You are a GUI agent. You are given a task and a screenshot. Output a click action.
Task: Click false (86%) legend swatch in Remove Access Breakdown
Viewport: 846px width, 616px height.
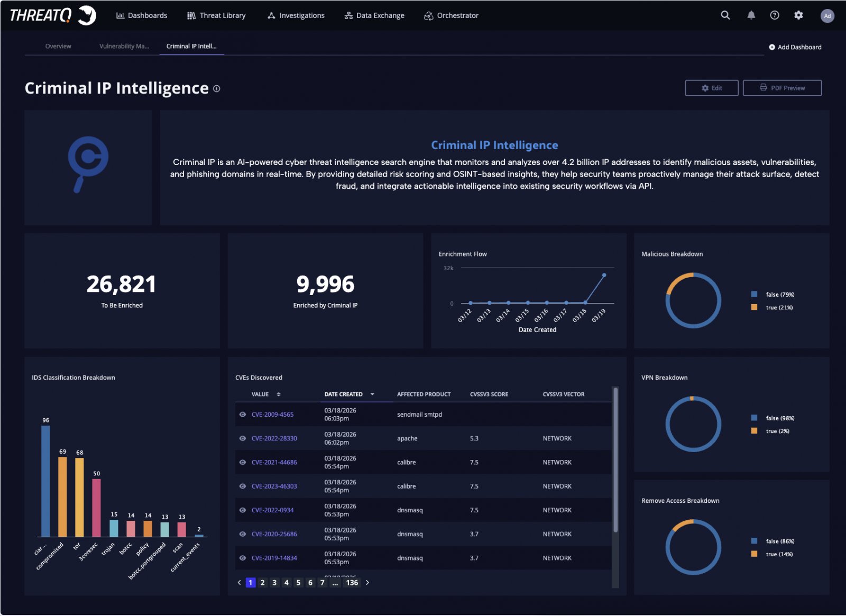click(755, 541)
